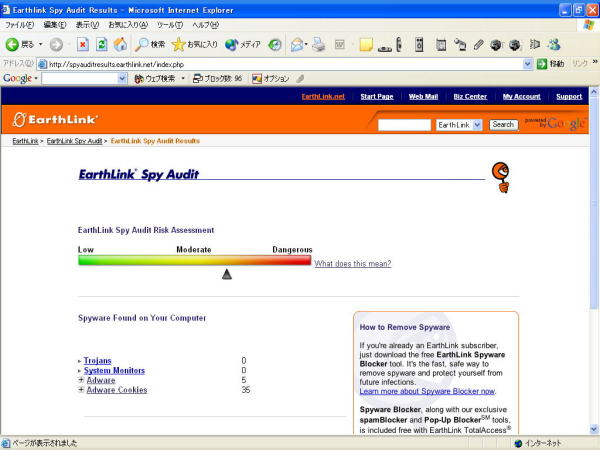
Task: Open the History clock icon
Action: tap(274, 45)
